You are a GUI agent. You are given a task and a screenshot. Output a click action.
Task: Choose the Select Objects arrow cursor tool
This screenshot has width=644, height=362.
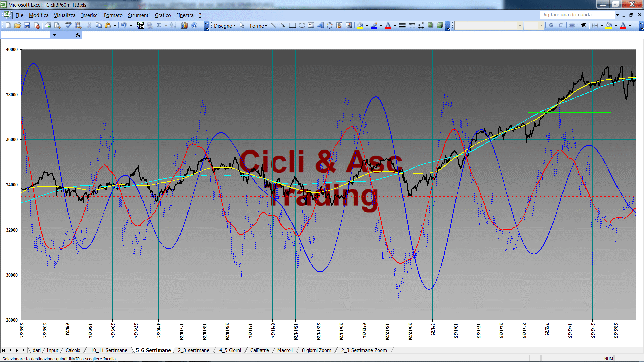[242, 26]
